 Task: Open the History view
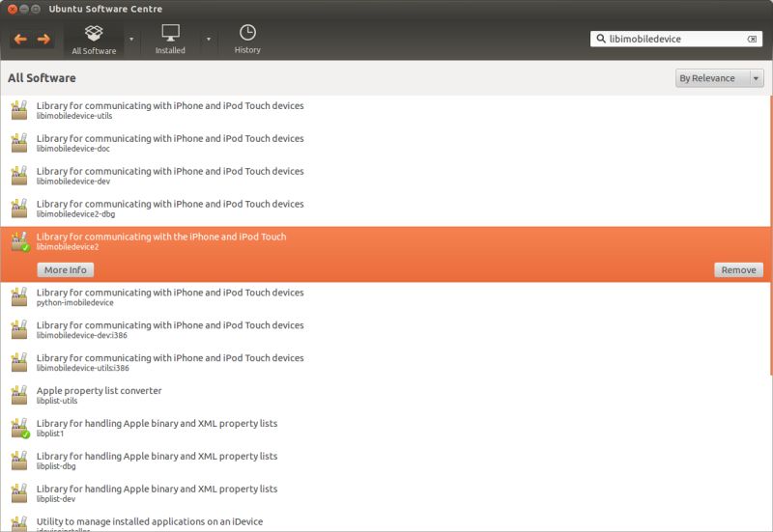[x=247, y=40]
